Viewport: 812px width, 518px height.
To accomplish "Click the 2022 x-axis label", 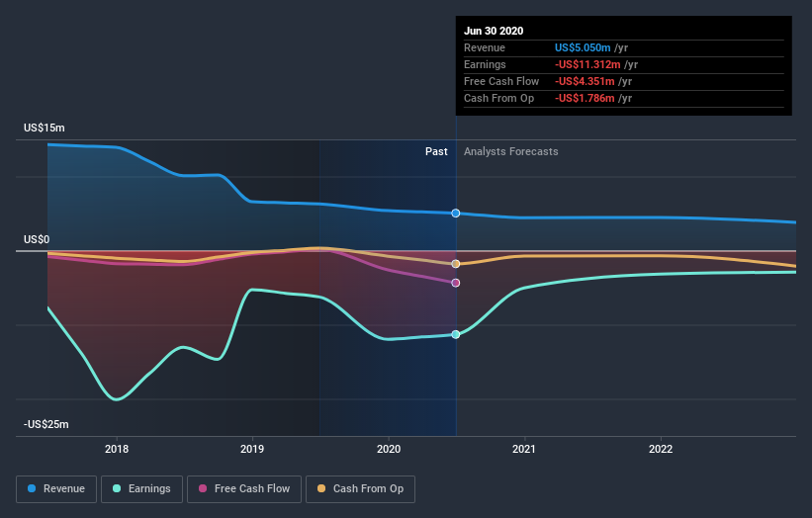I will coord(661,449).
